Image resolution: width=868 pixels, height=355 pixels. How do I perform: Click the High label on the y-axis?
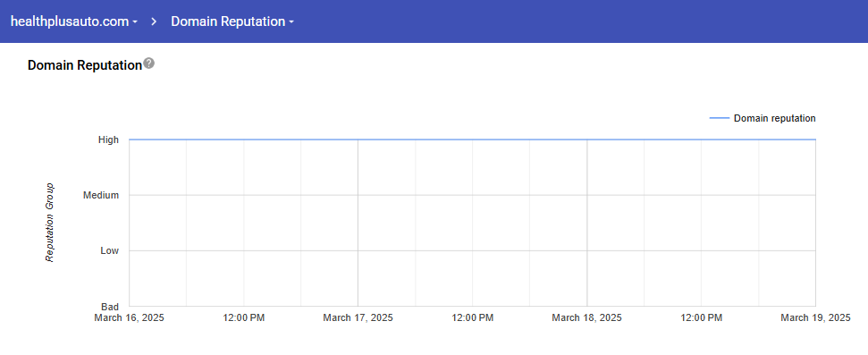click(108, 139)
